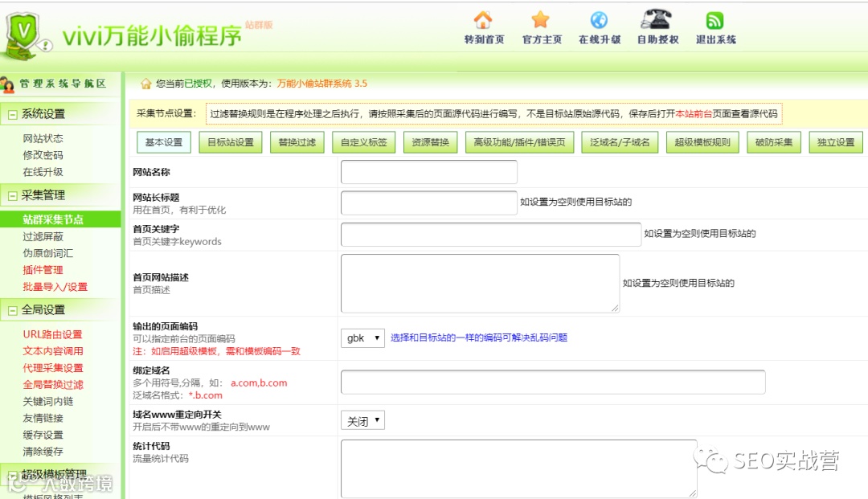Switch to the 泛域名/子域名 tab
The image size is (868, 499).
click(620, 142)
